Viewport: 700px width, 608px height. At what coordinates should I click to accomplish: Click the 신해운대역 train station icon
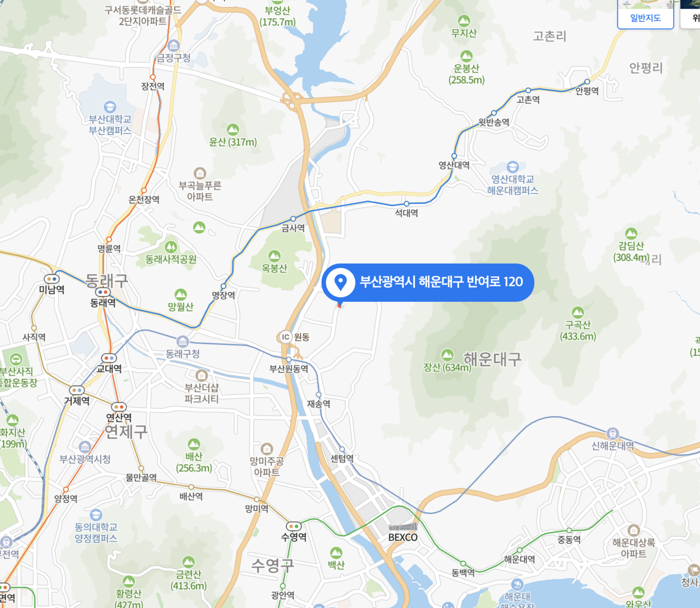click(x=612, y=434)
